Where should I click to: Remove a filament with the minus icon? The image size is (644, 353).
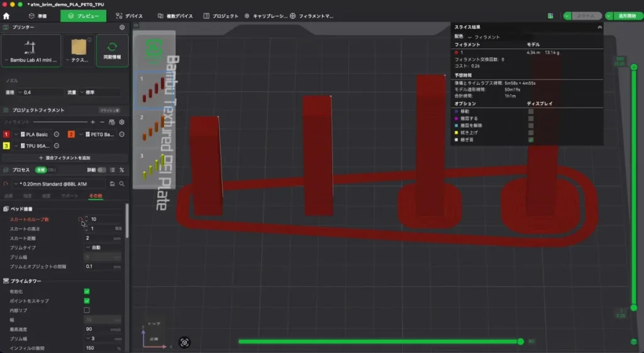(103, 122)
